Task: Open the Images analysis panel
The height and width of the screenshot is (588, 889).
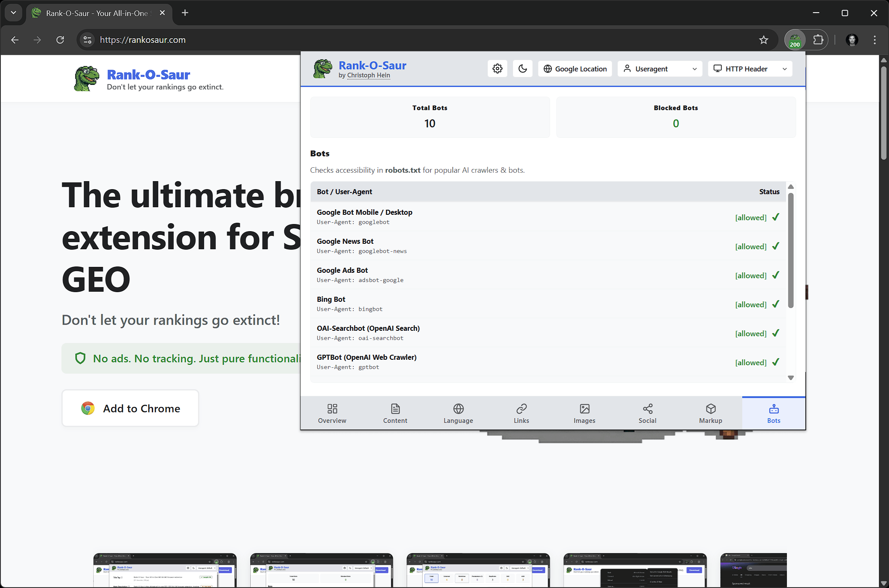Action: point(584,413)
